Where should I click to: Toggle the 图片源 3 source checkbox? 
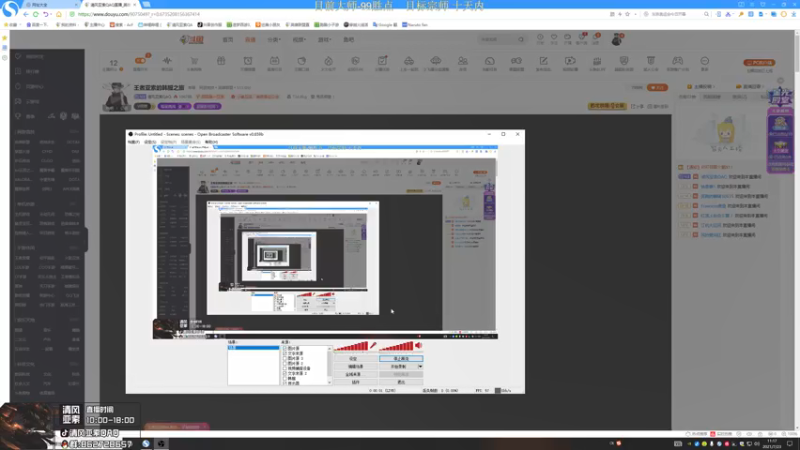[x=285, y=358]
